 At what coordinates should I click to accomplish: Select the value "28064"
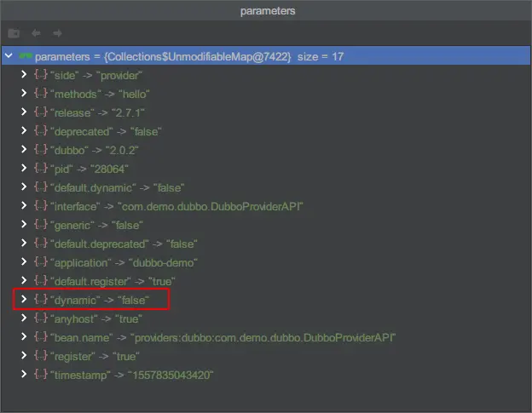pos(109,169)
